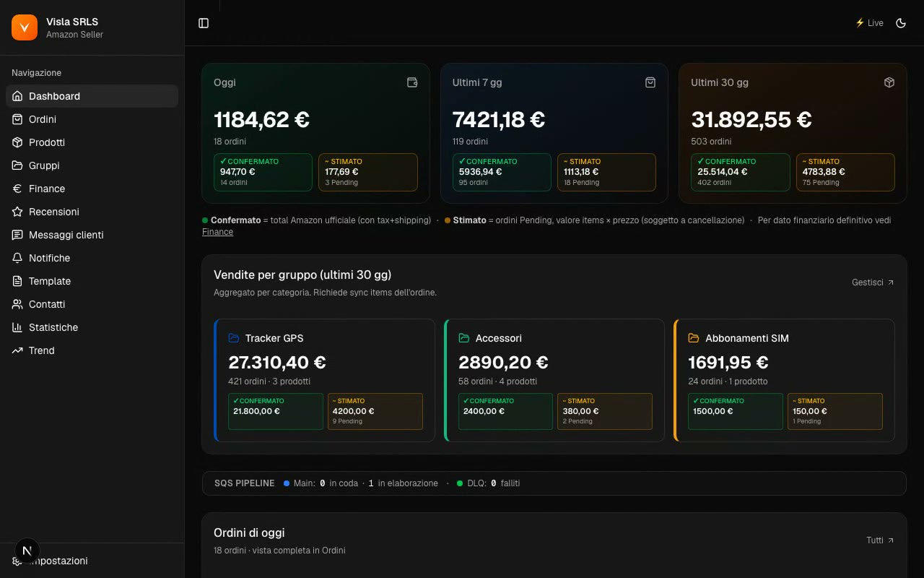Click the Tracker GPS folder icon

(x=234, y=338)
